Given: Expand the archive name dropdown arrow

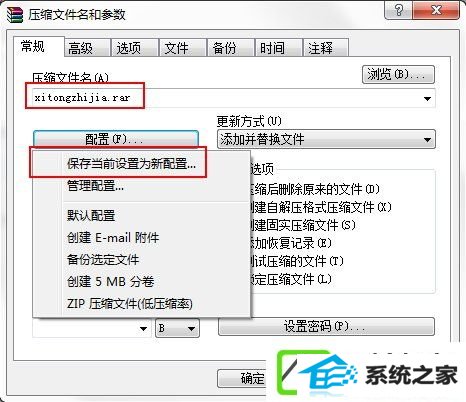Looking at the screenshot, I should pos(427,98).
